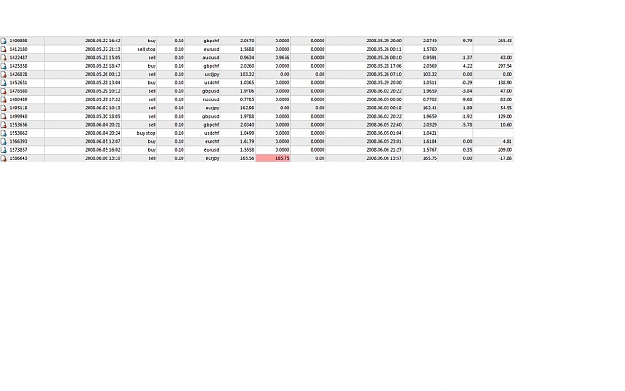Viewport: 625px width, 391px height.
Task: Click the order icon in the eurchf buy row
Action: [4, 141]
